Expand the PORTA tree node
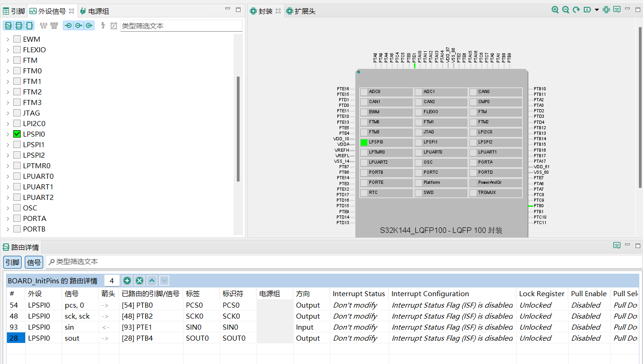 (x=7, y=218)
